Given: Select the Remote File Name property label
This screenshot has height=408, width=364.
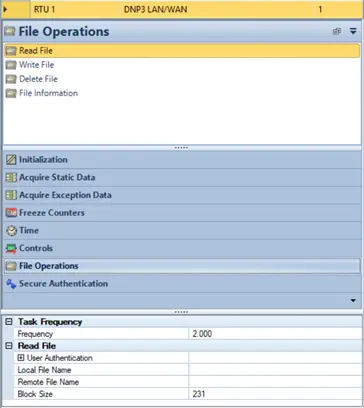Looking at the screenshot, I should [48, 382].
